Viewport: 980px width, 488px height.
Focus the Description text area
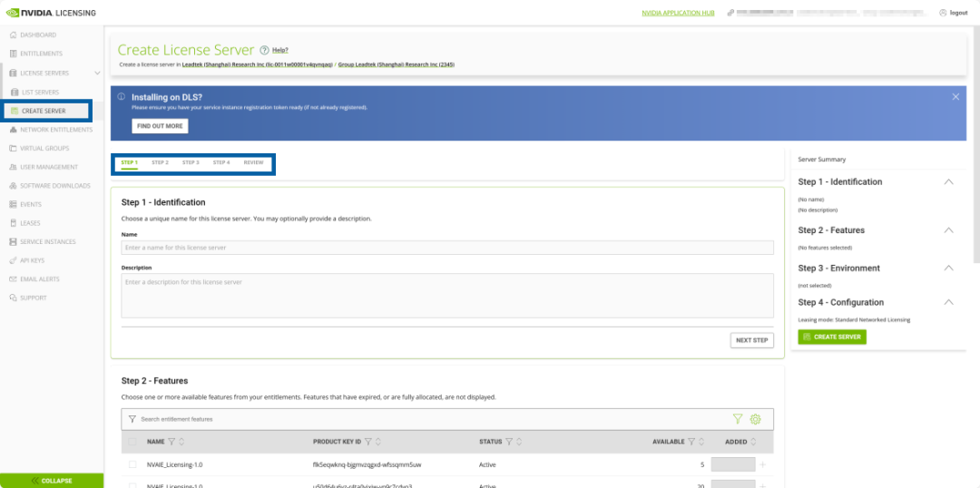(x=447, y=296)
